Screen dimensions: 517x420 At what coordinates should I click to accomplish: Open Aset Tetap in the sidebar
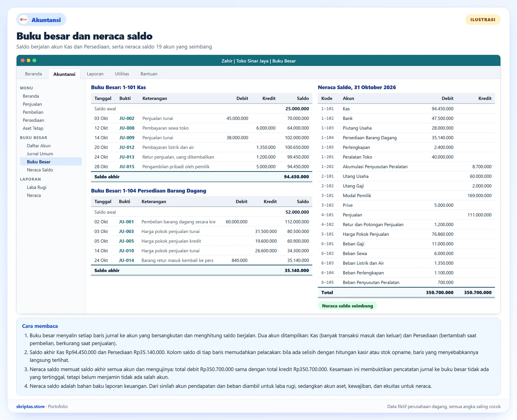(33, 128)
